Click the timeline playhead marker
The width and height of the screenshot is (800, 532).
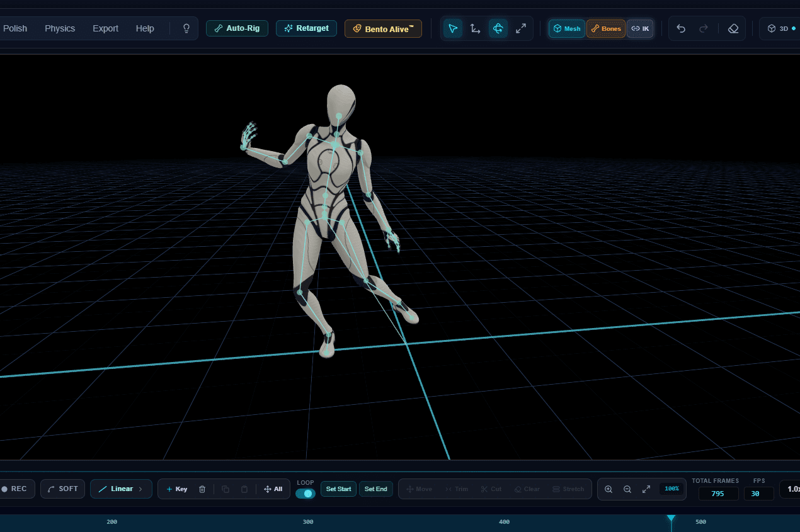tap(671, 519)
